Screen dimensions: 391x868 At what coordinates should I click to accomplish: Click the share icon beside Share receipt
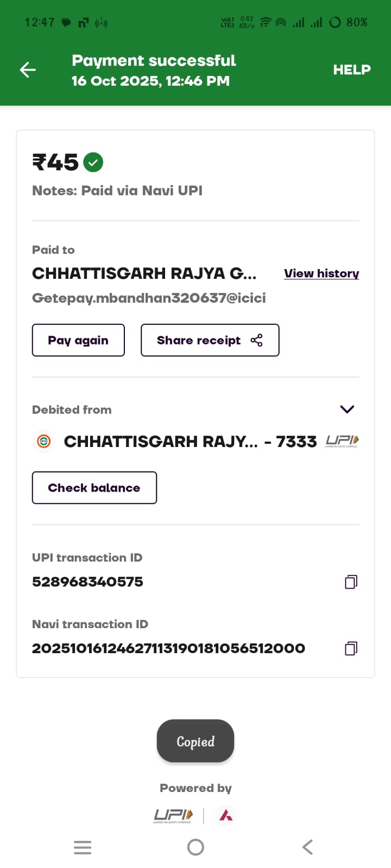[x=257, y=340]
